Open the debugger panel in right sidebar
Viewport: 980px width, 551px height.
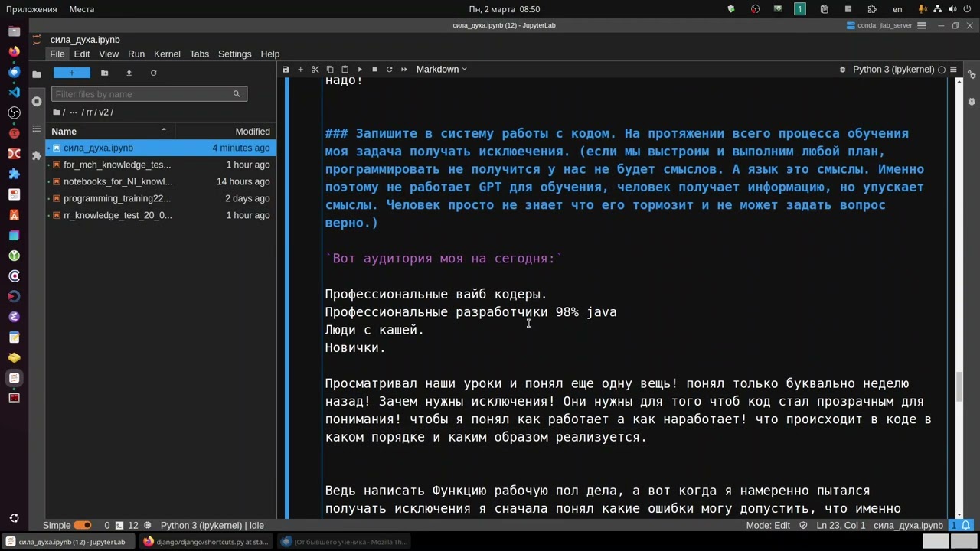[x=972, y=101]
